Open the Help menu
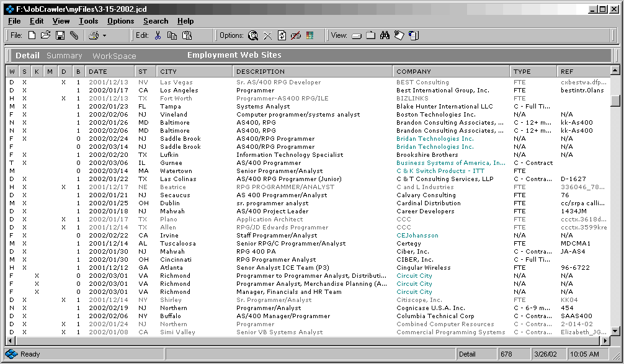 pyautogui.click(x=185, y=21)
